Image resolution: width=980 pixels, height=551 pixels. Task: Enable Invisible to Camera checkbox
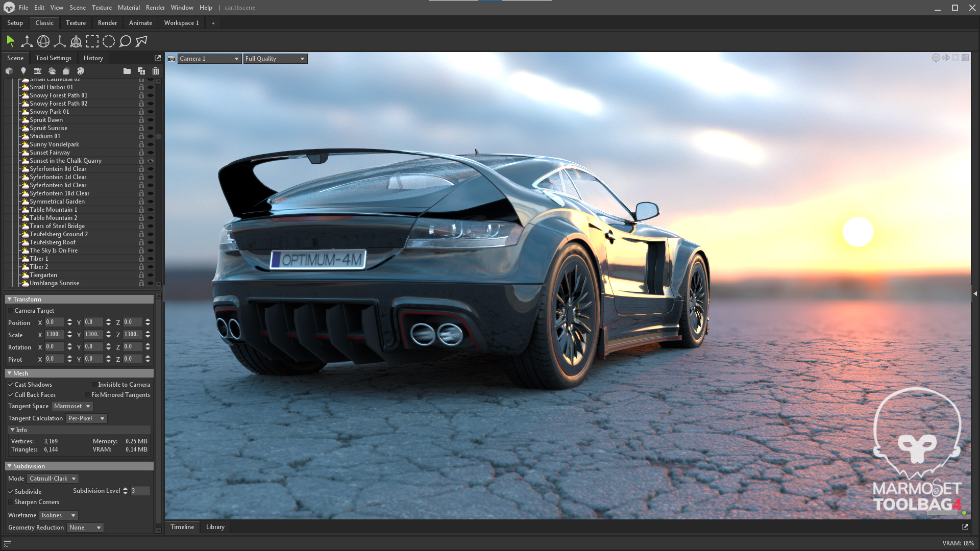click(94, 385)
